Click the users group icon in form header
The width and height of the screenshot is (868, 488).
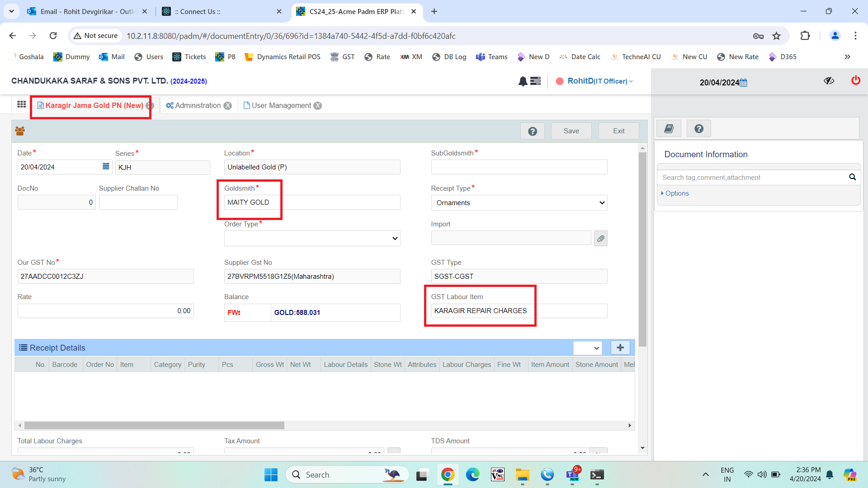(x=20, y=131)
